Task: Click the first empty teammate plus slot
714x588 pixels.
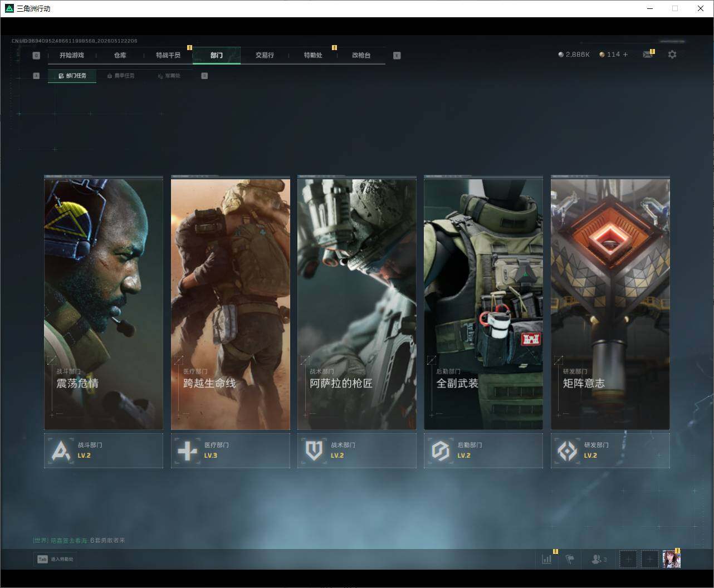Action: [x=628, y=559]
